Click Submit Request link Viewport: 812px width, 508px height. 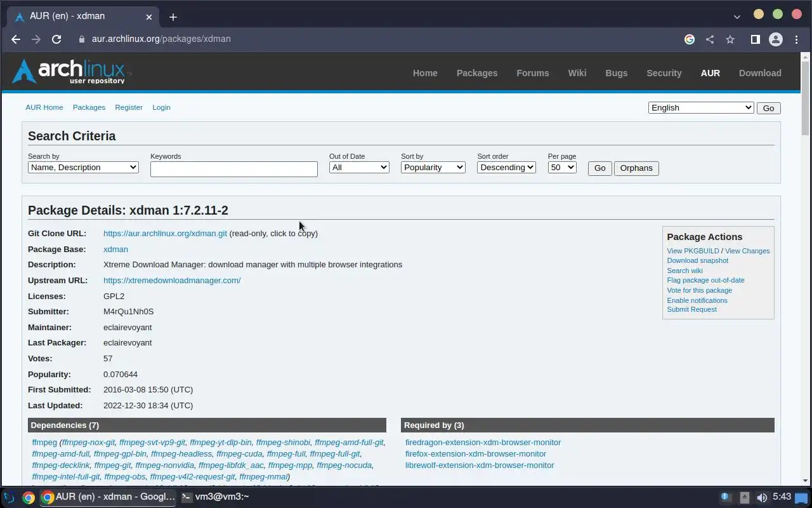(691, 309)
